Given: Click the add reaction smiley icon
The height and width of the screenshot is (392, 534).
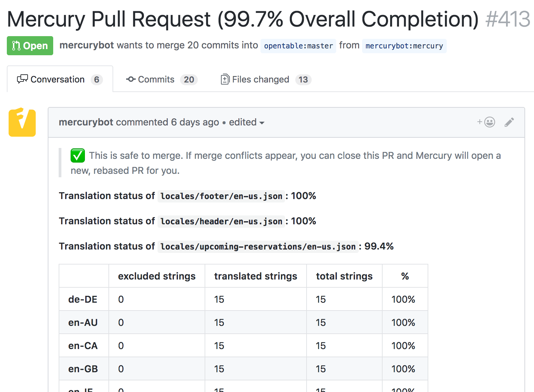Looking at the screenshot, I should [x=486, y=122].
